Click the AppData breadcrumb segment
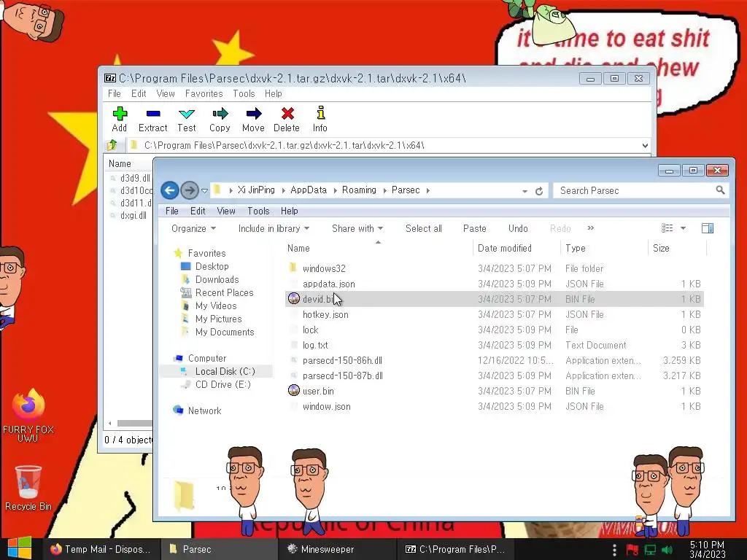The width and height of the screenshot is (747, 560). click(309, 190)
